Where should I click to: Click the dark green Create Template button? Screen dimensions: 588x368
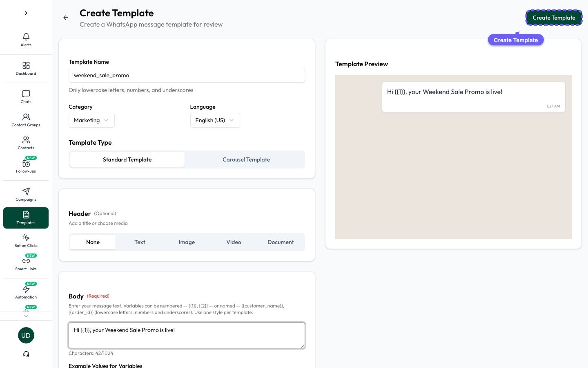[x=554, y=18]
